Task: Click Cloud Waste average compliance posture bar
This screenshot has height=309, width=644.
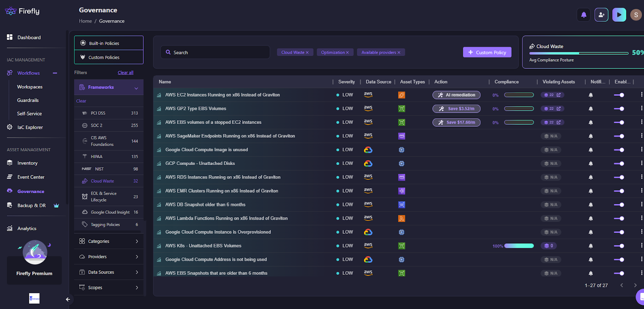Action: [x=579, y=53]
